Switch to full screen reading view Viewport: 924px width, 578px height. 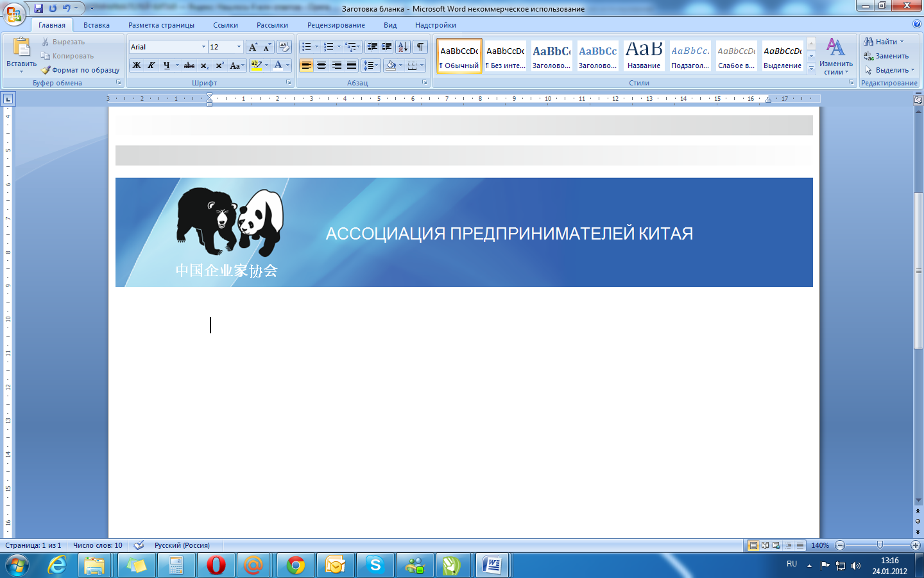[765, 545]
